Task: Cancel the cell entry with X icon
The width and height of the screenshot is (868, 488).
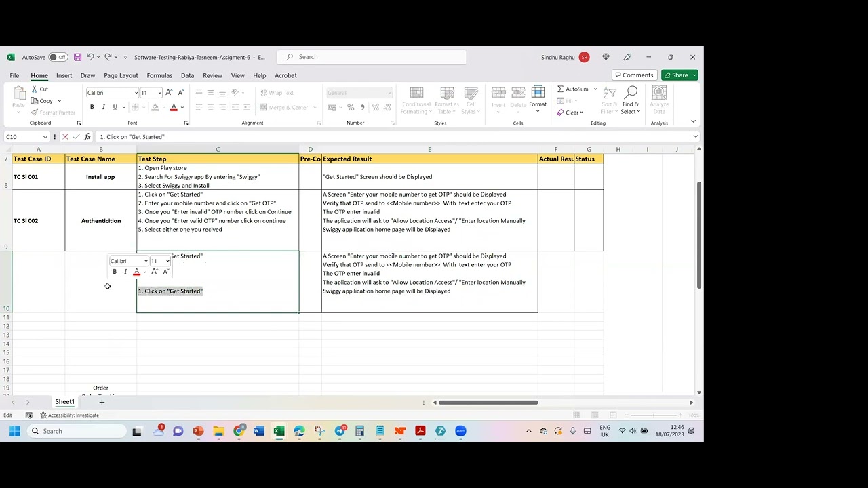Action: click(x=65, y=137)
